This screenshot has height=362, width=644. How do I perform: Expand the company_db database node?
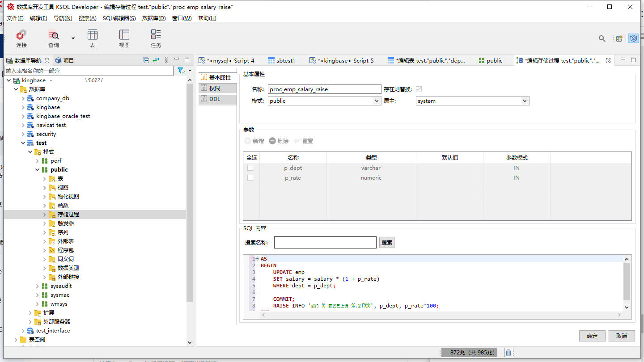click(23, 98)
